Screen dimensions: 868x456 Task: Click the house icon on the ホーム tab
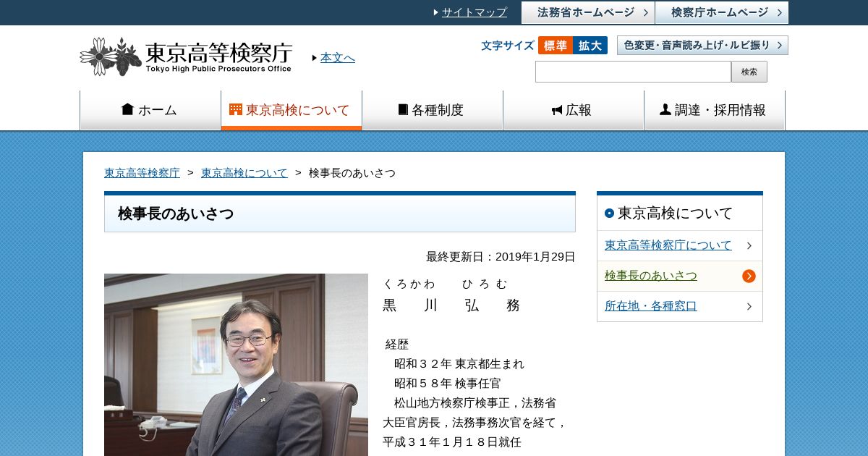[128, 109]
